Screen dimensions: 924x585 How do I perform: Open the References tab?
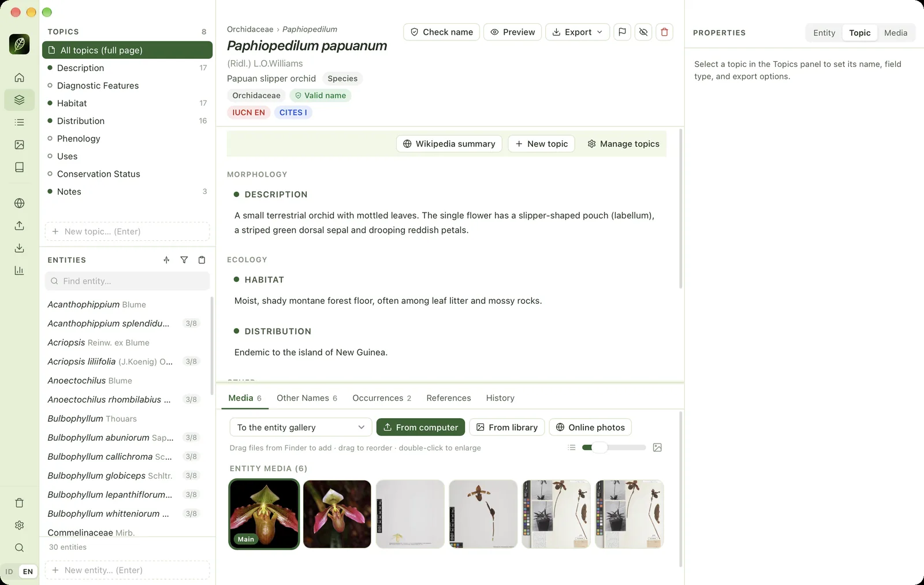pyautogui.click(x=449, y=398)
